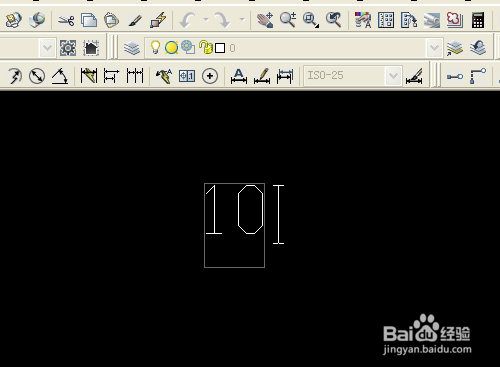Select the Baseline dimension tool
500x367 pixels.
pyautogui.click(x=111, y=76)
